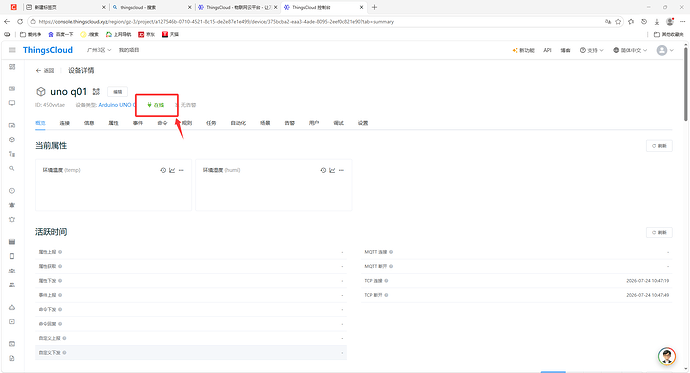690x373 pixels.
Task: Click the info icon beside 属性获取
Action: pyautogui.click(x=60, y=266)
